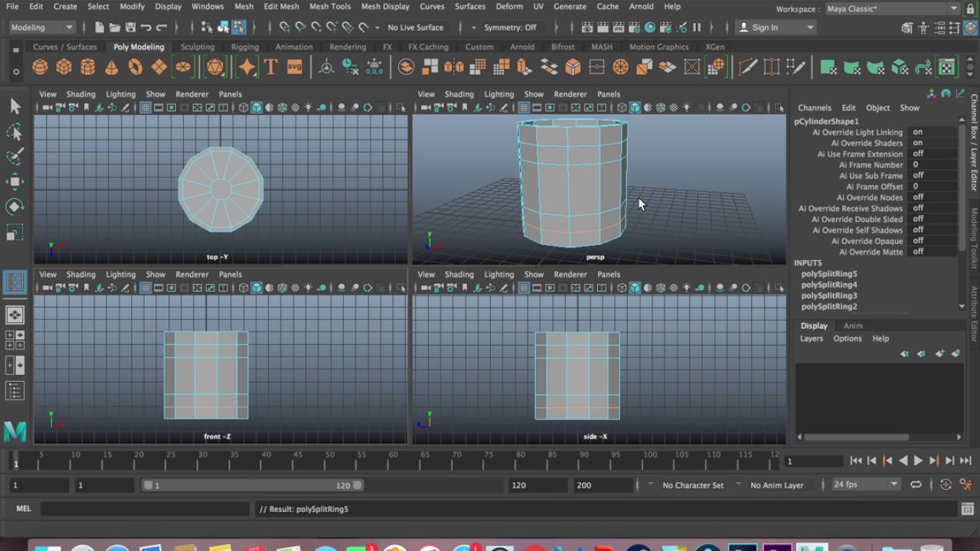
Task: Activate the Scale tool in toolbox
Action: coord(15,233)
